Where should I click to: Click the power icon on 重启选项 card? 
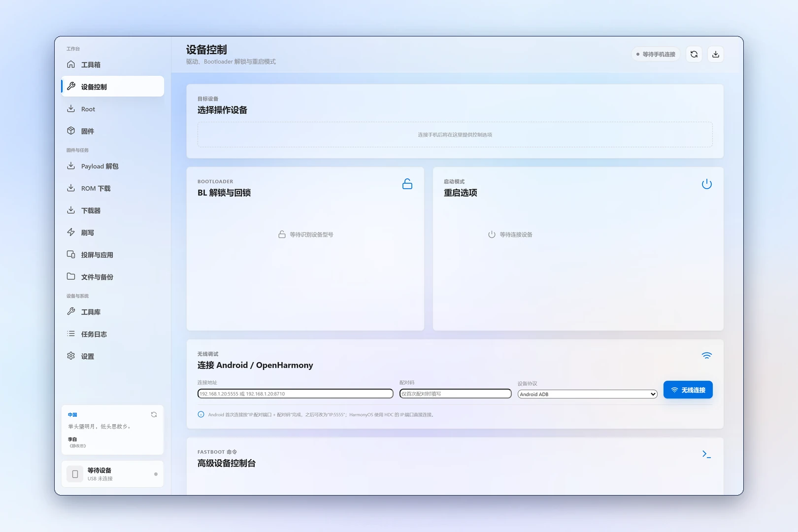707,184
